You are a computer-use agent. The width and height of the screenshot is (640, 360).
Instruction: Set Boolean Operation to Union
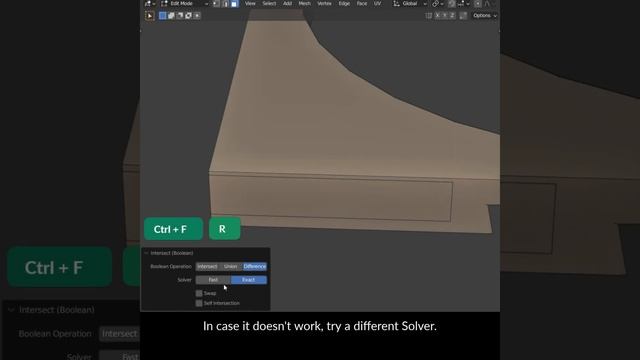(231, 267)
